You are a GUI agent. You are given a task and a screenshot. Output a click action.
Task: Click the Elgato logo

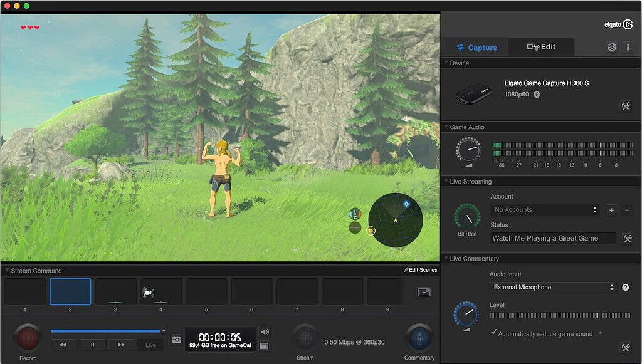pos(618,24)
